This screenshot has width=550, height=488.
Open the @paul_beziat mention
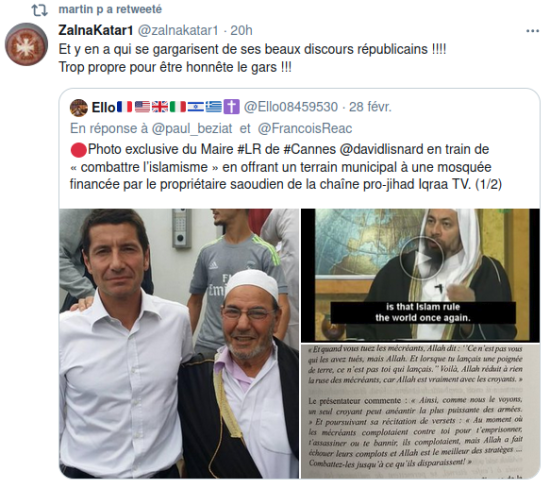click(192, 129)
